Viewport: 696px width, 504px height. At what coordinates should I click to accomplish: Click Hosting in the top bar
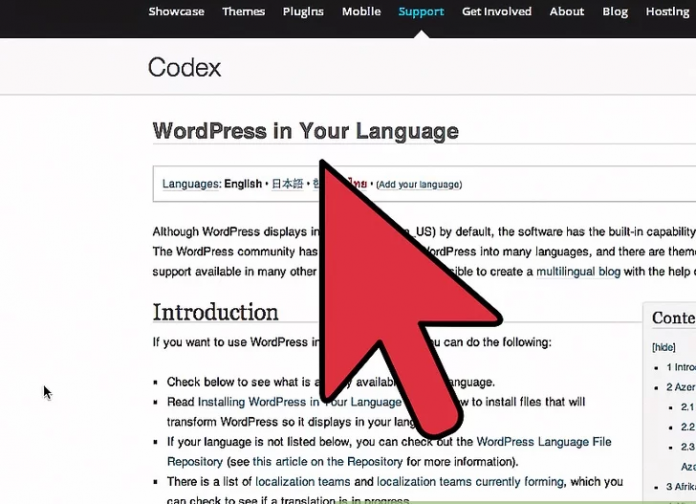coord(667,12)
